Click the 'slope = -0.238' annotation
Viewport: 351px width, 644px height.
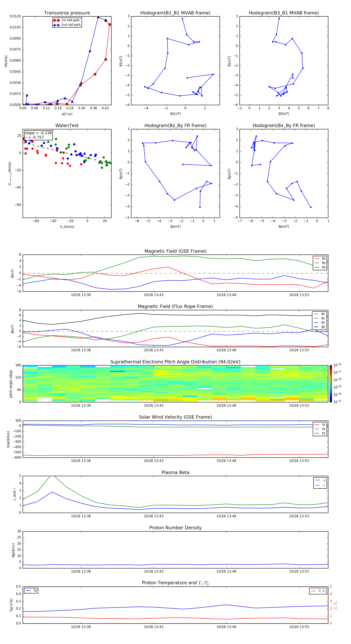[38, 133]
